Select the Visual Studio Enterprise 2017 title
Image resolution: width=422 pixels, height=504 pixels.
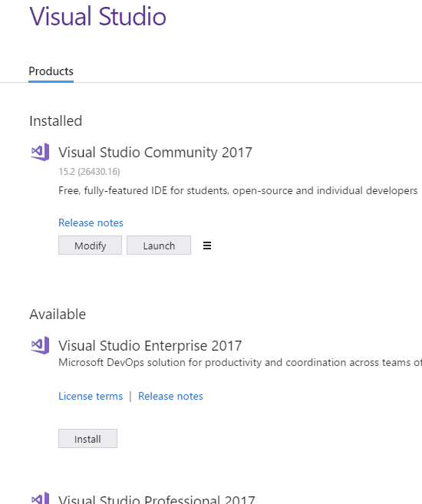point(150,346)
